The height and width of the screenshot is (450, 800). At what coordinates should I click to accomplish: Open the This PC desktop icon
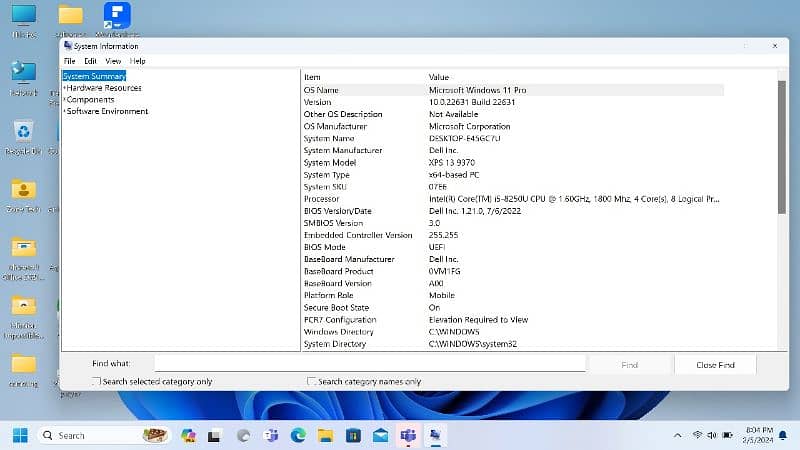point(23,18)
